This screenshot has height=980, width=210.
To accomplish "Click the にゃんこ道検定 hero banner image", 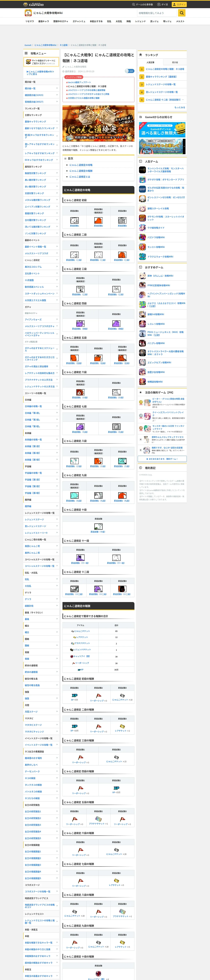I will 98,124.
